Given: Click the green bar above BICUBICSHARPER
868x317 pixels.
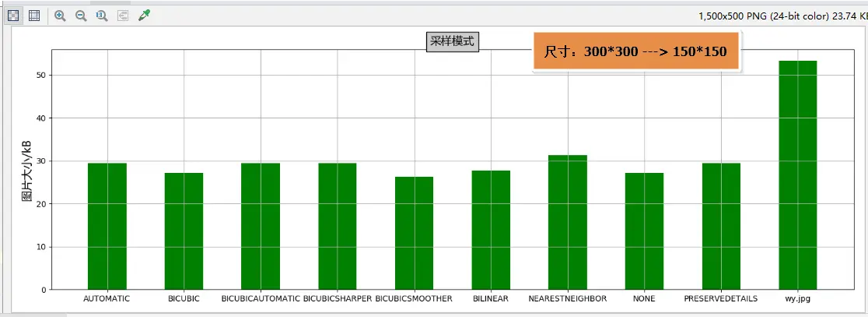Looking at the screenshot, I should tap(338, 226).
